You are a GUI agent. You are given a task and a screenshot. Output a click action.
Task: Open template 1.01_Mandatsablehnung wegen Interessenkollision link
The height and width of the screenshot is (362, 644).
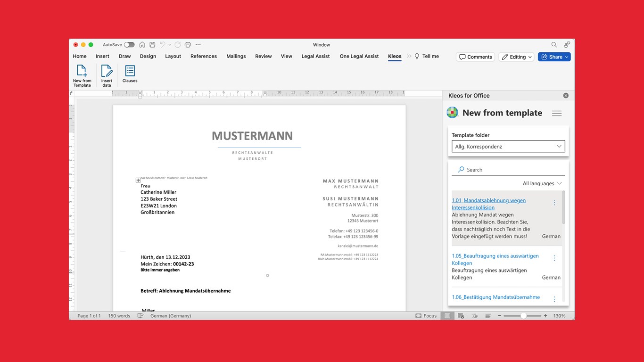(489, 204)
